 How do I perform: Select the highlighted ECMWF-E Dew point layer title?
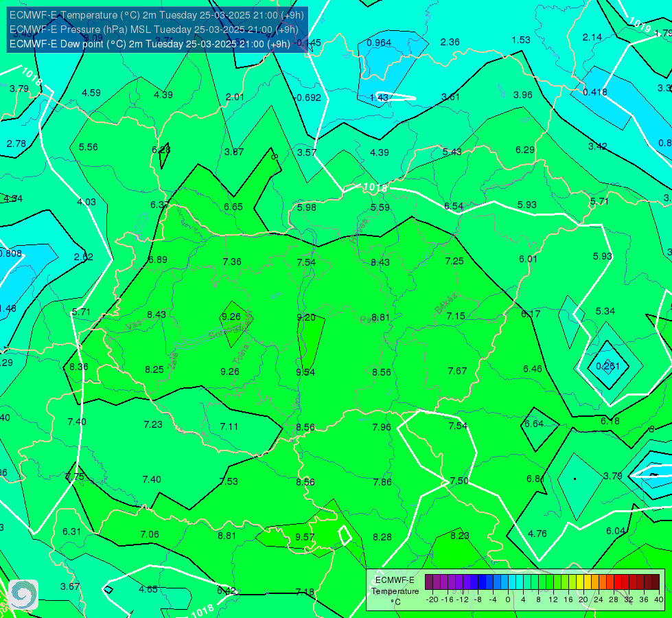(x=150, y=44)
